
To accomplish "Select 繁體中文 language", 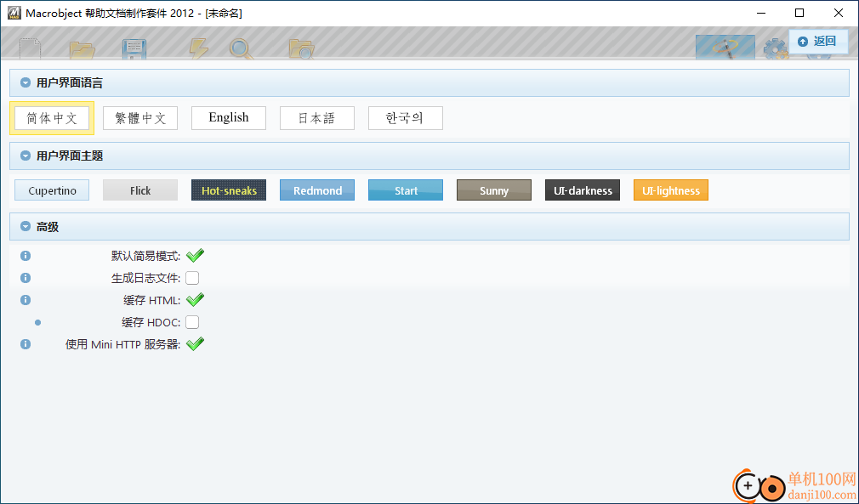I will pyautogui.click(x=140, y=118).
